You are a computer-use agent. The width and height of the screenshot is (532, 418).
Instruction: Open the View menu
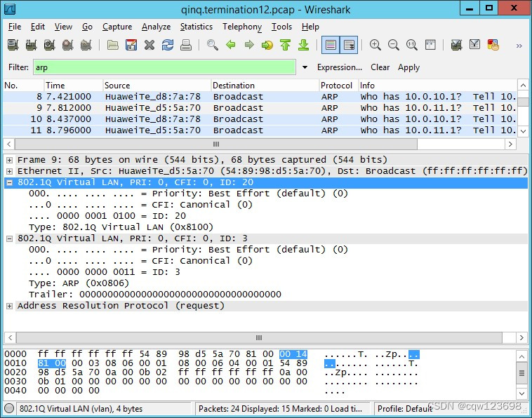click(63, 27)
